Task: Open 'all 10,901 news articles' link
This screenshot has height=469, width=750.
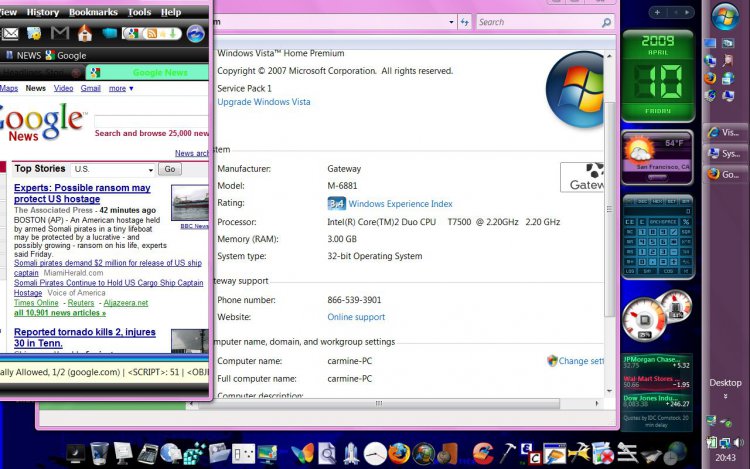Action: (60, 313)
